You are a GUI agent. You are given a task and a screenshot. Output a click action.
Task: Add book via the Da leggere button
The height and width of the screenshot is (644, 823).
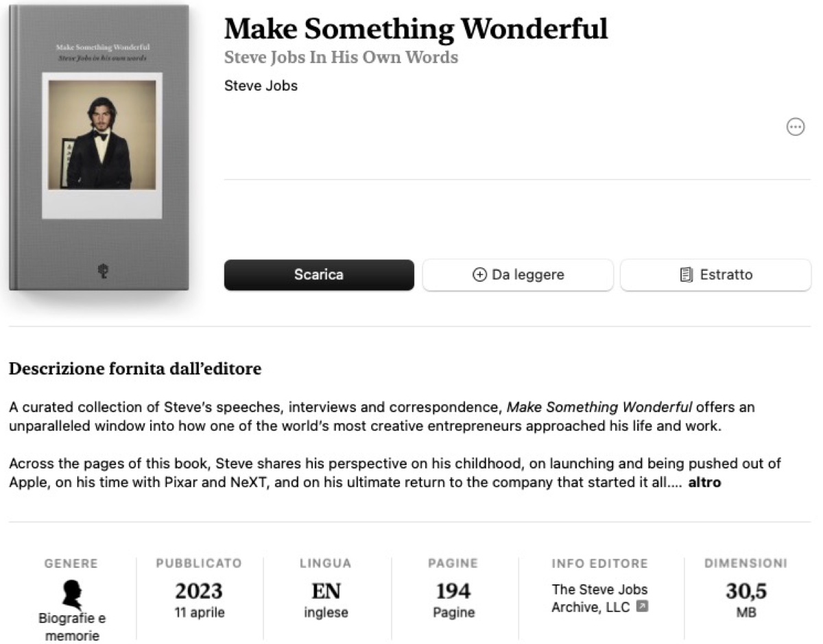518,275
